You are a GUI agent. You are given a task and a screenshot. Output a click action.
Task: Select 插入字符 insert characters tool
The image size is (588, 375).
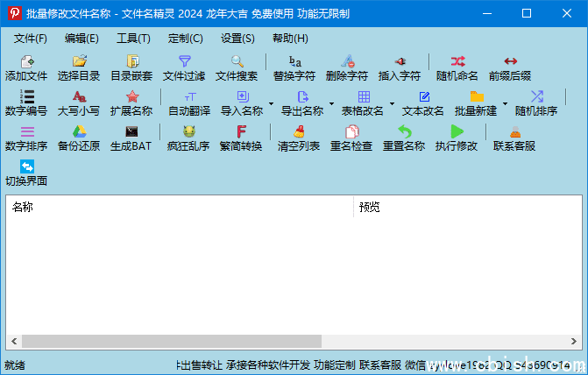point(400,68)
